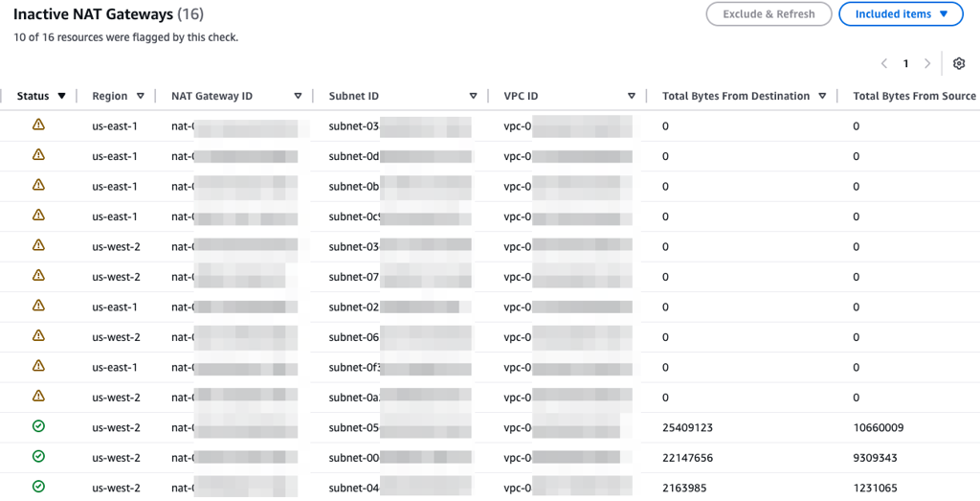Click green check icon for subnet-00 row
Viewport: 980px width, 501px height.
pyautogui.click(x=38, y=456)
